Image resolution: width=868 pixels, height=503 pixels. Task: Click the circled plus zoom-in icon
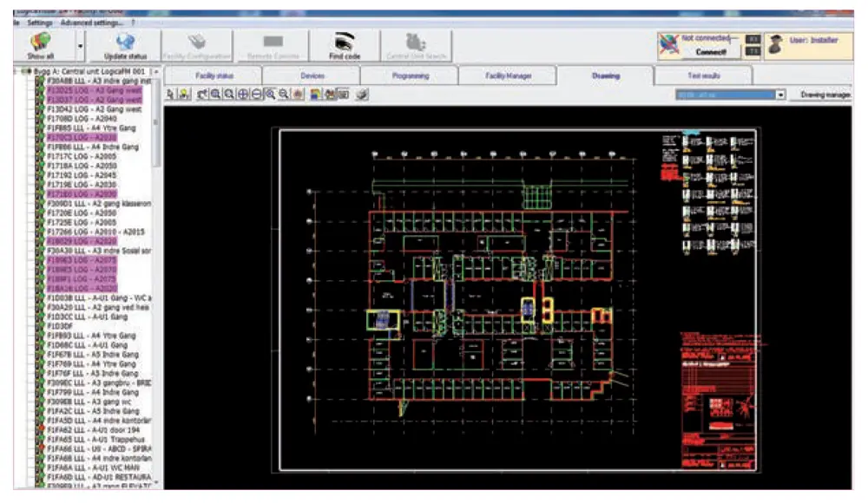click(242, 94)
